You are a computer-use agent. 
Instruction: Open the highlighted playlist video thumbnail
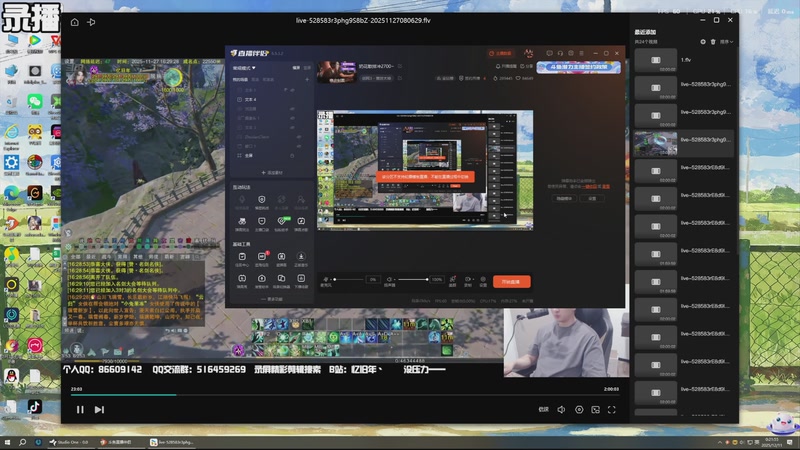point(656,143)
